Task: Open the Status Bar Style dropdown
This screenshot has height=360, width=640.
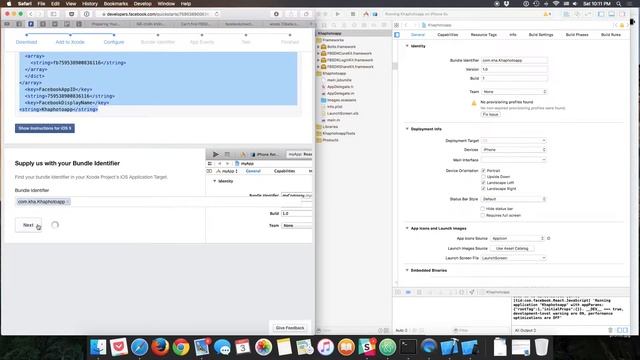Action: point(514,199)
